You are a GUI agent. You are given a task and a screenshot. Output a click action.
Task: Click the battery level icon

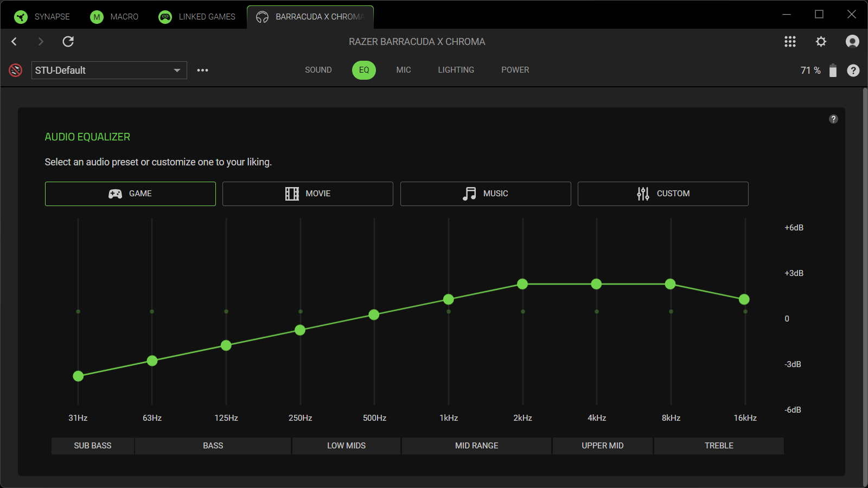(x=833, y=70)
